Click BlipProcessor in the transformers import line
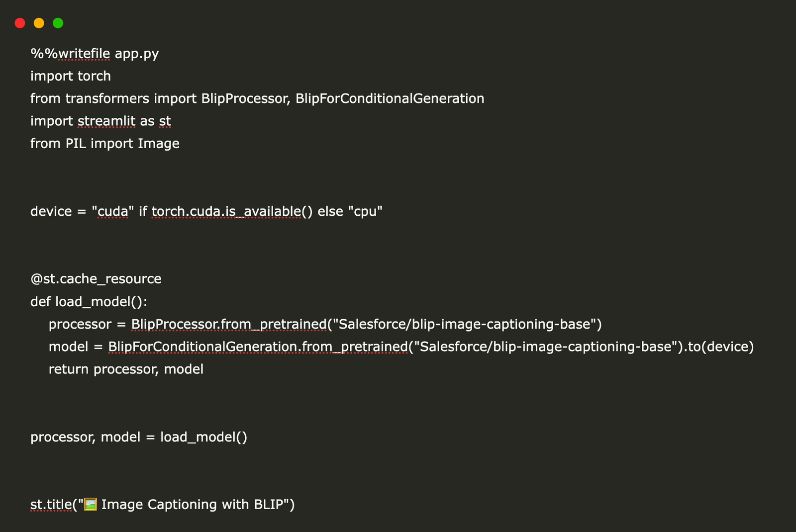This screenshot has height=532, width=796. coord(244,98)
